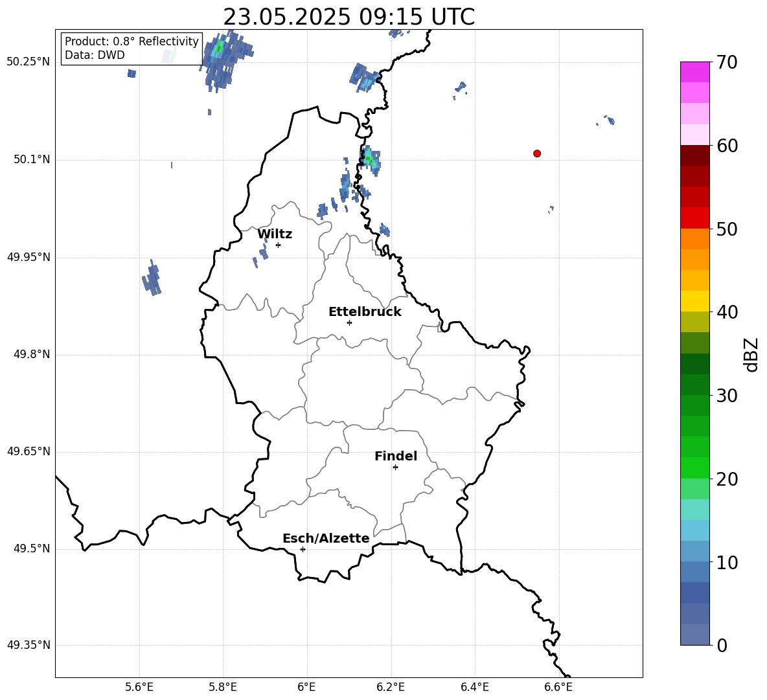
Task: Click the 60 colorbar tick label
Action: (727, 146)
